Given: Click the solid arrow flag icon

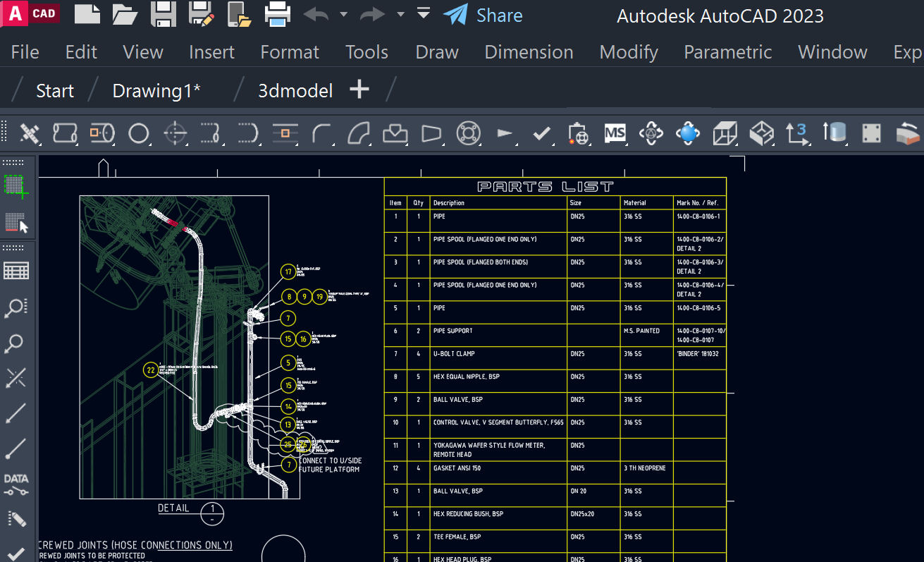Looking at the screenshot, I should (x=505, y=133).
